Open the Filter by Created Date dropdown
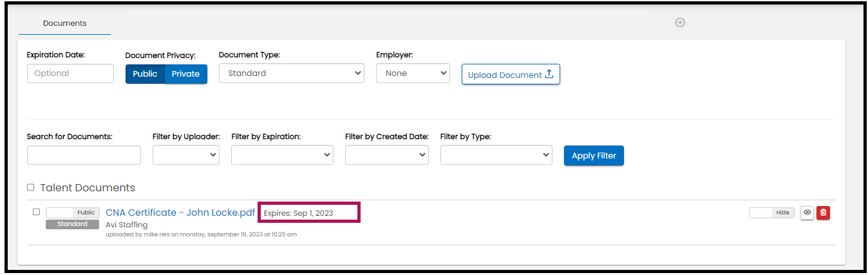Viewport: 868px width, 275px height. click(386, 155)
